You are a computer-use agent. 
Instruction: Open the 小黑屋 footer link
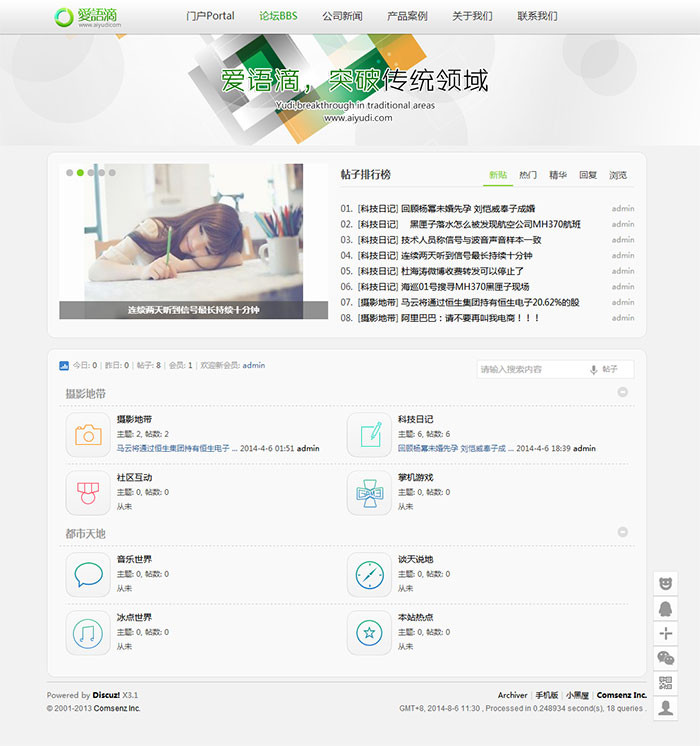pyautogui.click(x=577, y=695)
